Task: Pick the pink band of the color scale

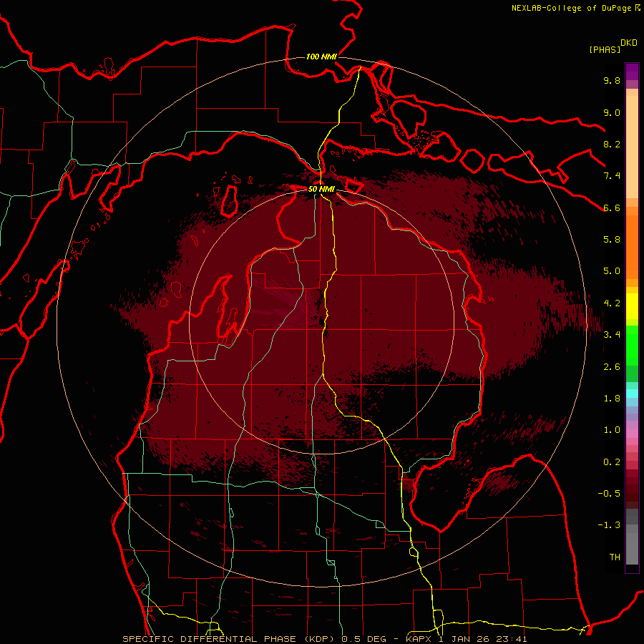Action: (x=632, y=434)
